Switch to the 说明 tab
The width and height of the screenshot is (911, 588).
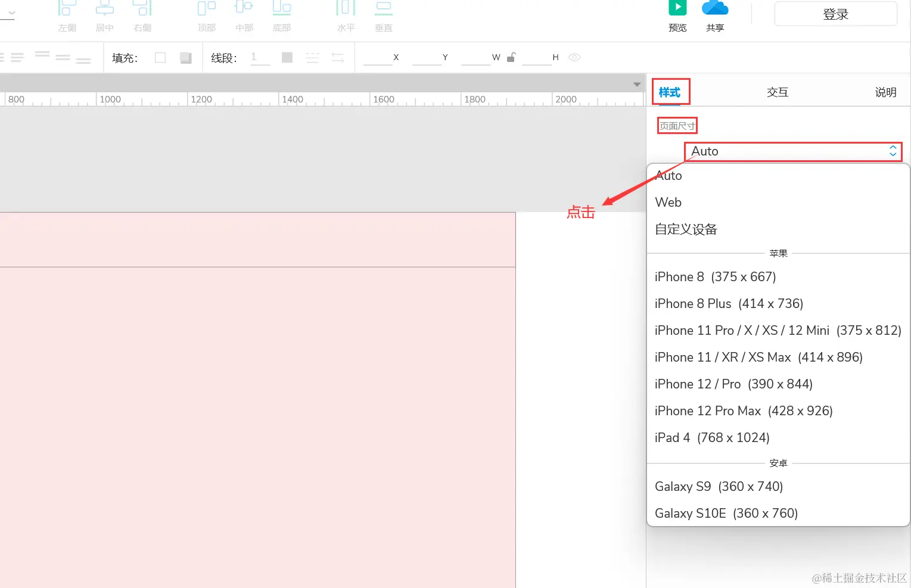[885, 92]
